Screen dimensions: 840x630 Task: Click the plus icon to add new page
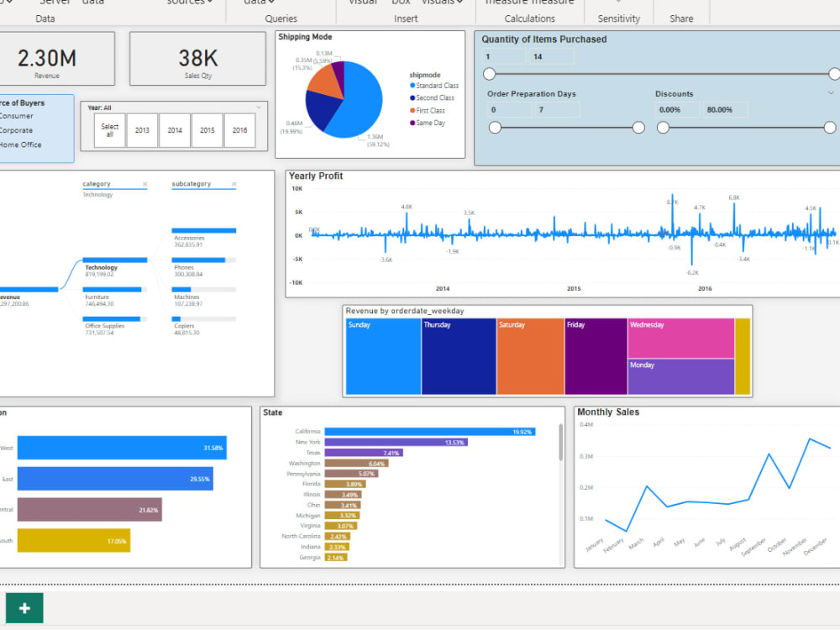24,607
